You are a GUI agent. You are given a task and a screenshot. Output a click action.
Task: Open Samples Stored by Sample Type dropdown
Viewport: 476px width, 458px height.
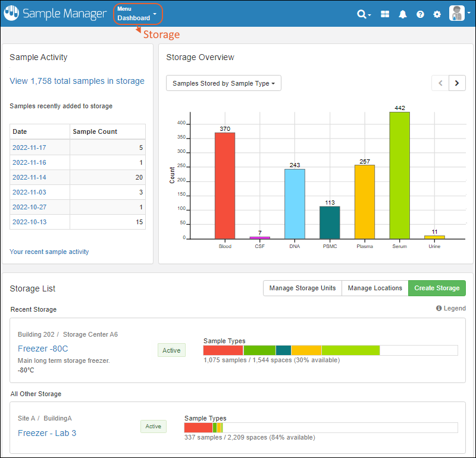click(223, 83)
